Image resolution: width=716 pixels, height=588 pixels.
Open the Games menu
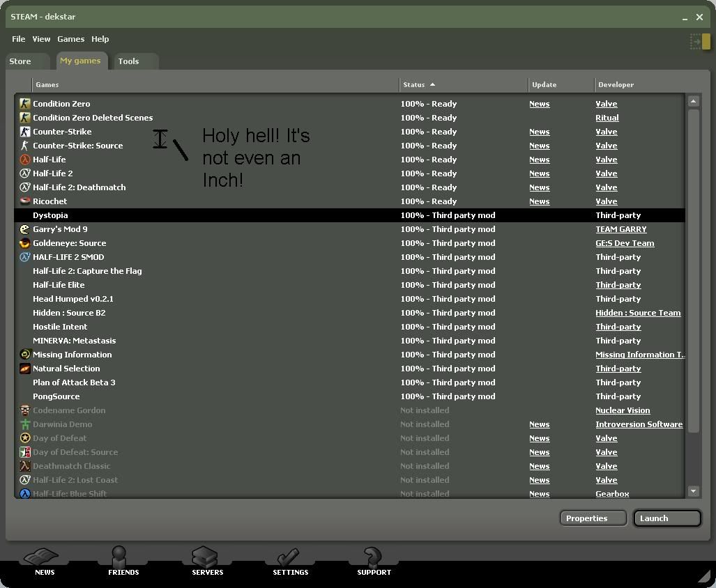click(71, 39)
